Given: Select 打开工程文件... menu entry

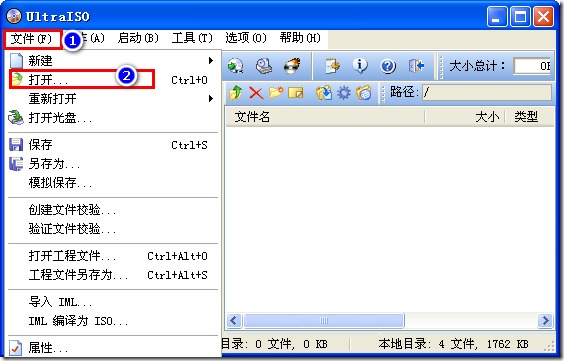Looking at the screenshot, I should [x=113, y=256].
